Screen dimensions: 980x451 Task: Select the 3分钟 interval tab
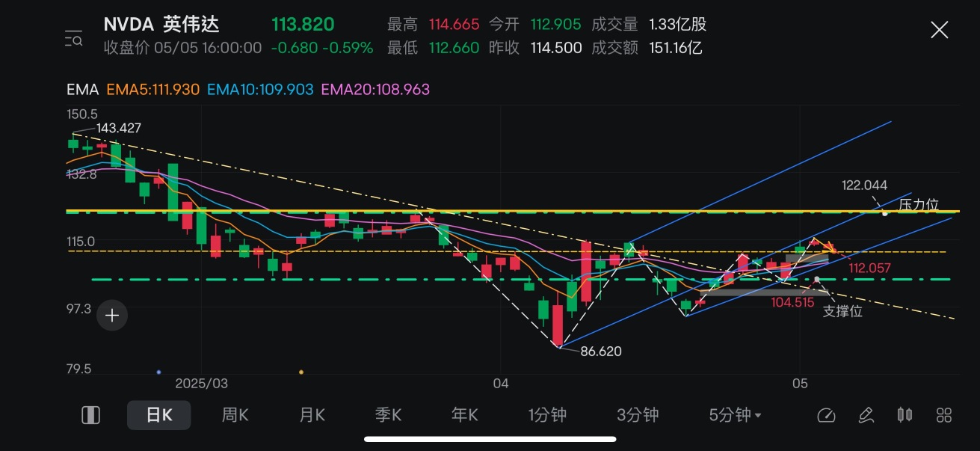638,415
